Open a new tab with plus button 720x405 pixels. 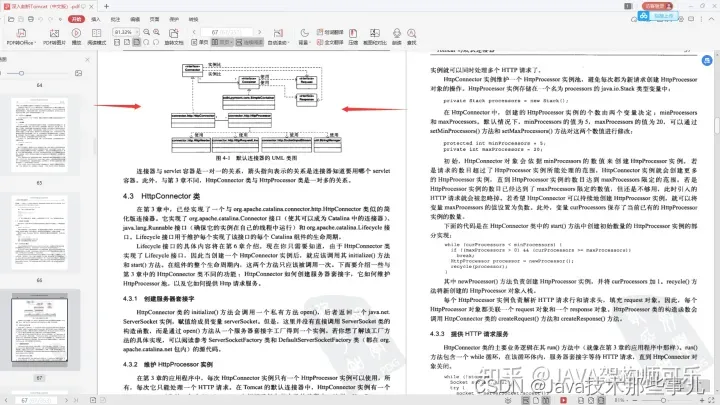[x=107, y=6]
